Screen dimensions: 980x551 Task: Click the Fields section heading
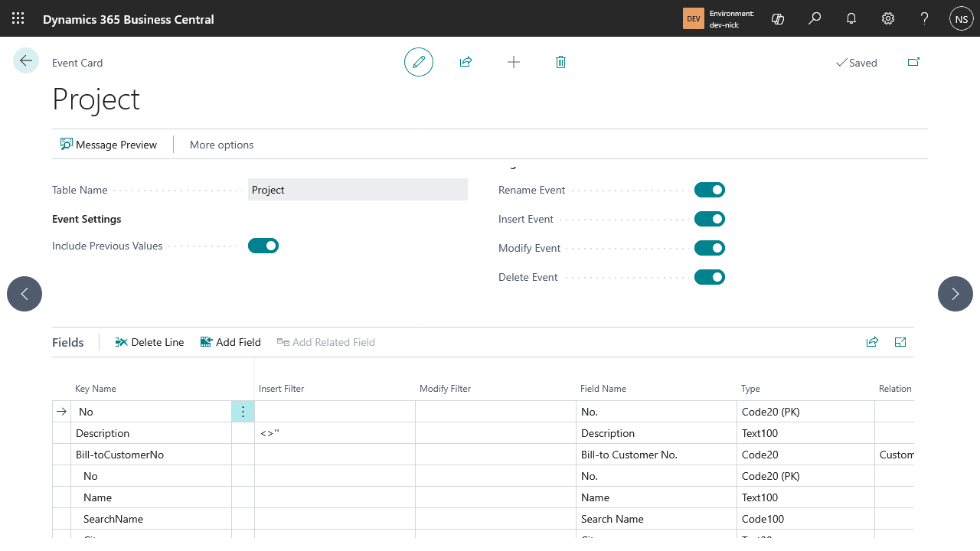tap(68, 342)
